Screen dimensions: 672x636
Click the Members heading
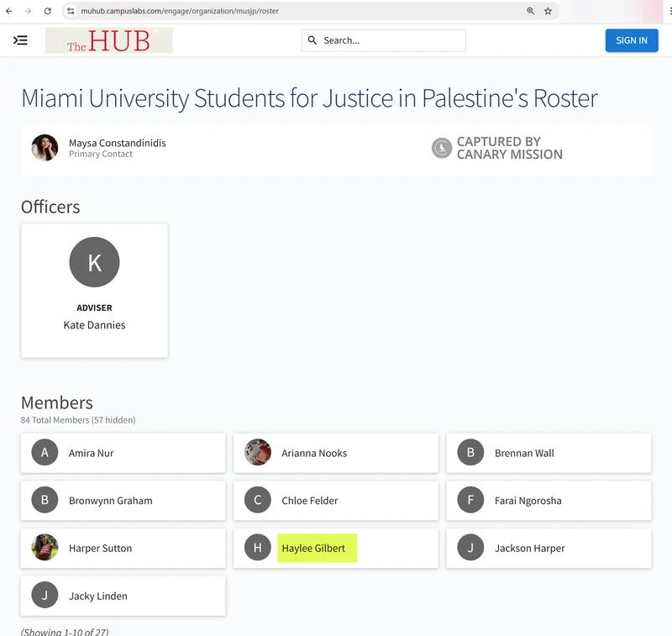click(57, 403)
